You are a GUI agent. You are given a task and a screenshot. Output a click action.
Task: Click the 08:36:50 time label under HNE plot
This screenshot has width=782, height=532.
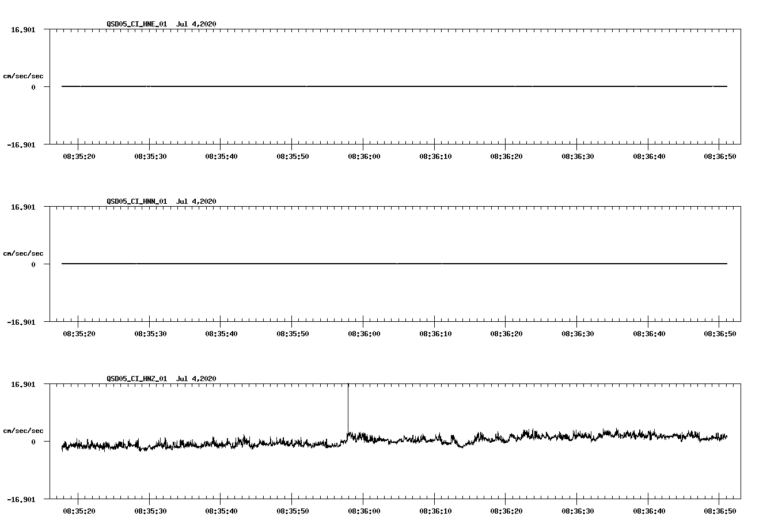pyautogui.click(x=720, y=157)
